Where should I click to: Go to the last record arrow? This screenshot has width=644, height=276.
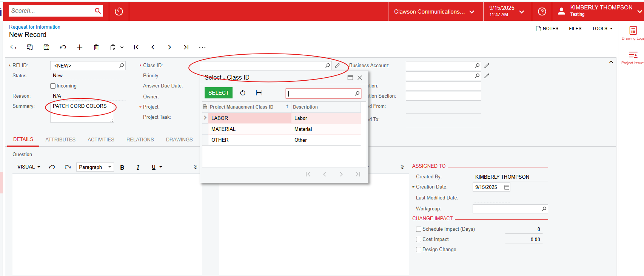(186, 47)
